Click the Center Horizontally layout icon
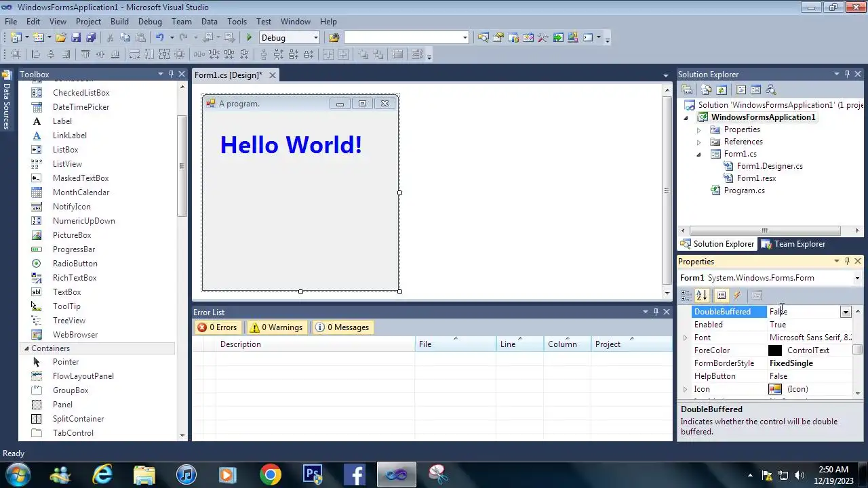This screenshot has width=868, height=488. tap(328, 54)
